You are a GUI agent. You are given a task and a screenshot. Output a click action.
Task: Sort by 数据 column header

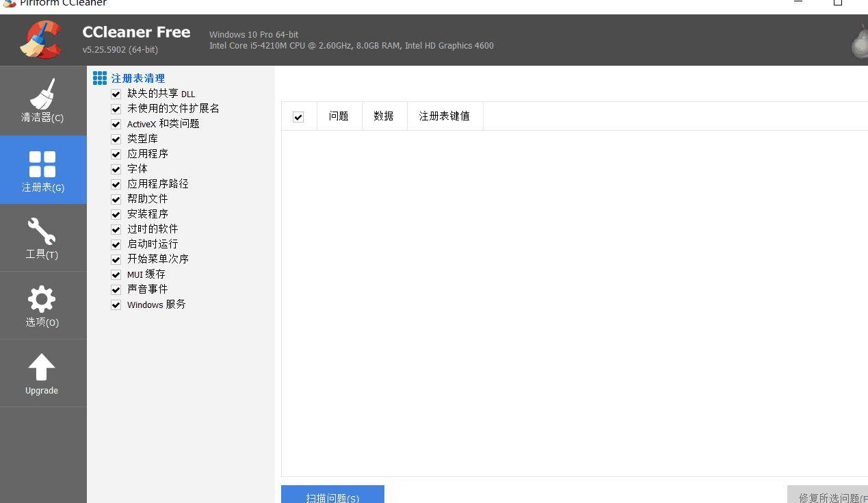384,116
